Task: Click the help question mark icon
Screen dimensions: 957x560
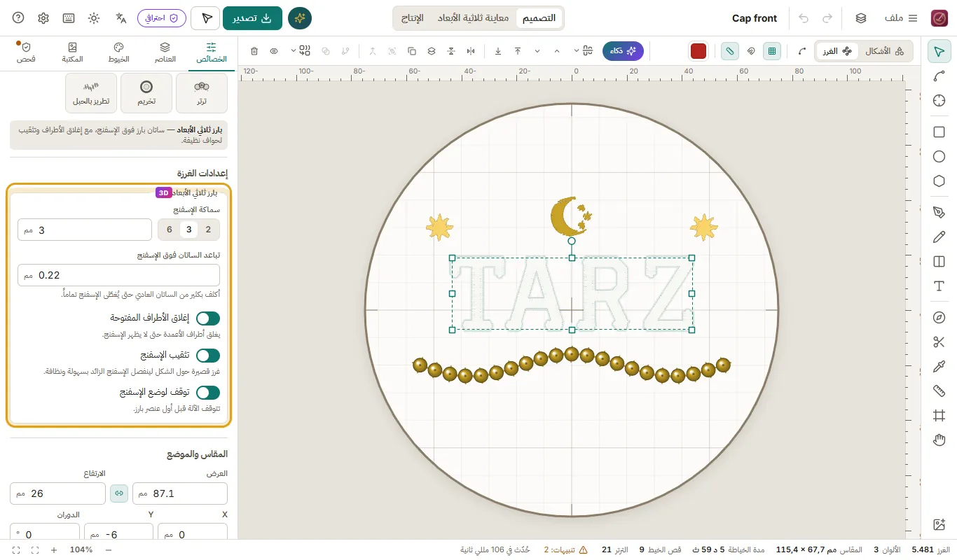Action: click(18, 18)
